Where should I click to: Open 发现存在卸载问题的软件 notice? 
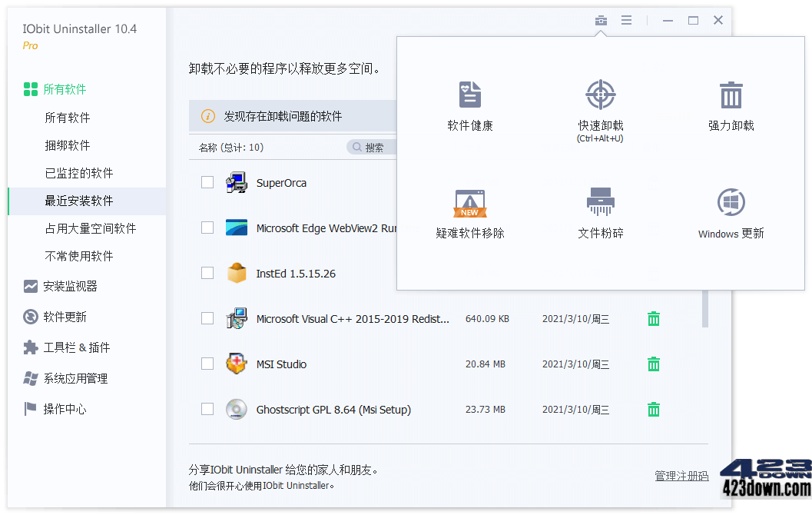click(x=283, y=117)
